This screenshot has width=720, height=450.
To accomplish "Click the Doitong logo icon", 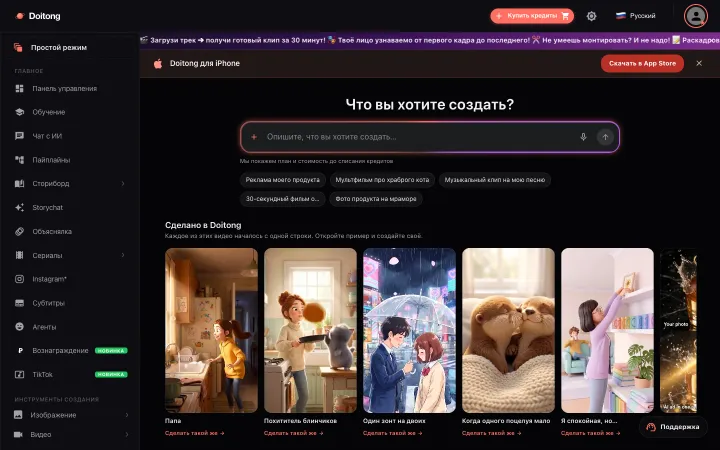I will (20, 16).
